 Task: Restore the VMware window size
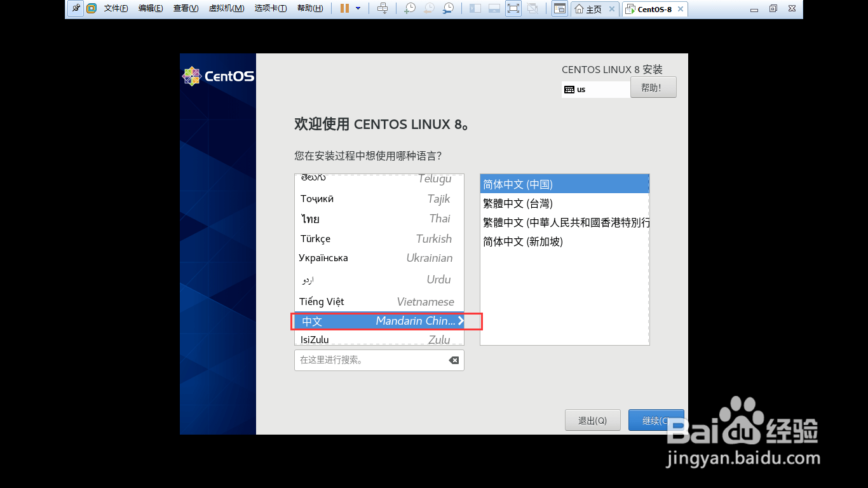point(773,9)
